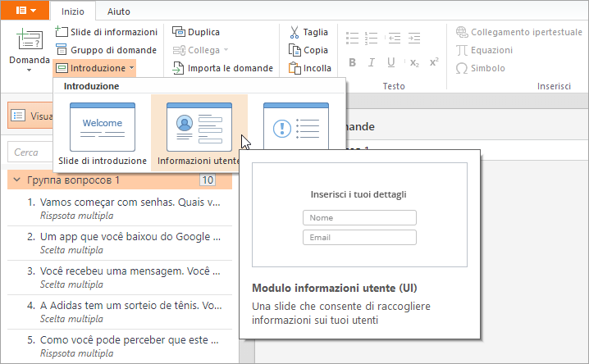The image size is (589, 364).
Task: Toggle bold text formatting
Action: pyautogui.click(x=352, y=62)
